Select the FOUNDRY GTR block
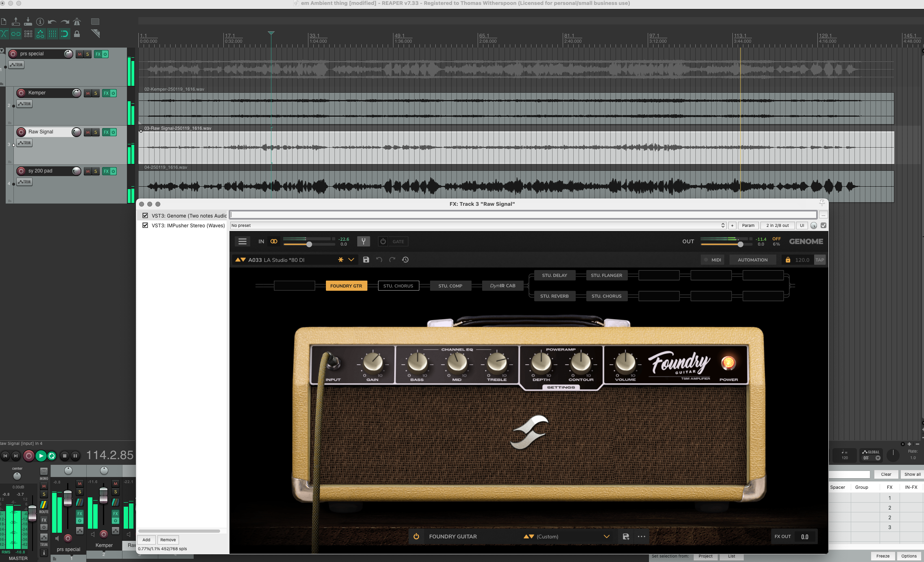 [346, 286]
